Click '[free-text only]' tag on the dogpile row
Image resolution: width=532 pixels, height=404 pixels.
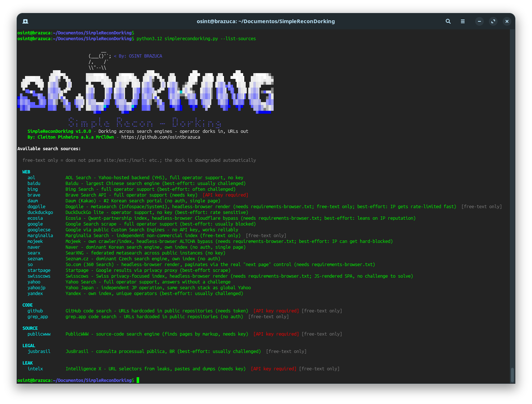pyautogui.click(x=482, y=207)
